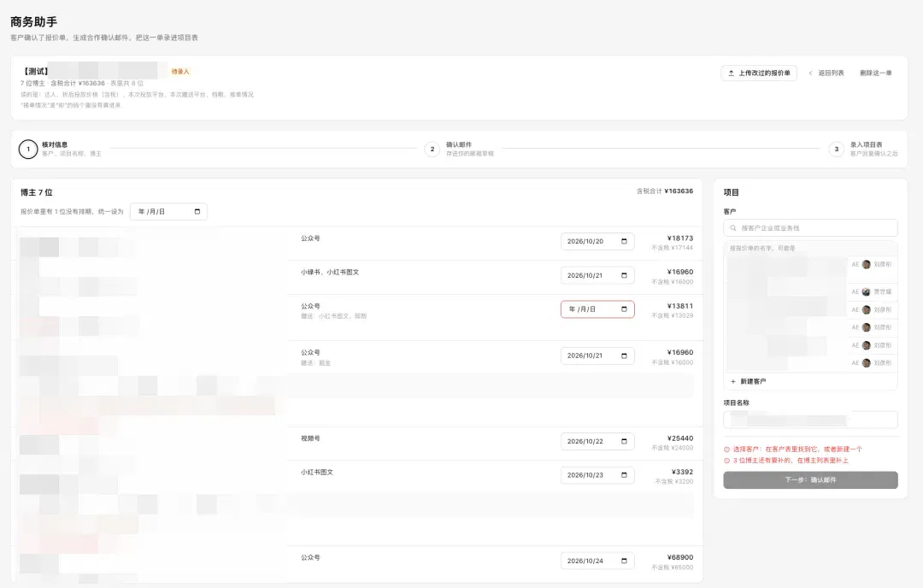Screen dimensions: 923x588
Task: Click the price ¥68900
Action: click(x=680, y=556)
